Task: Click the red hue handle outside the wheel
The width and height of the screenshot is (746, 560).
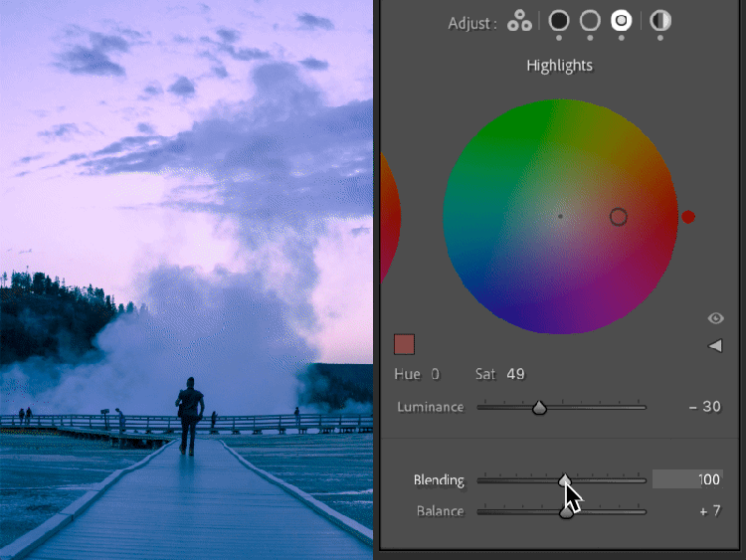Action: (688, 217)
